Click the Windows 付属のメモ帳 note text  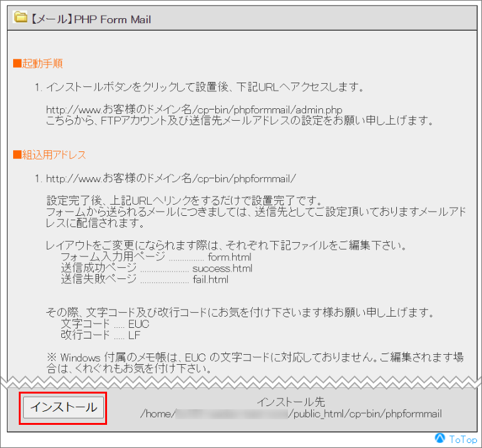[255, 363]
